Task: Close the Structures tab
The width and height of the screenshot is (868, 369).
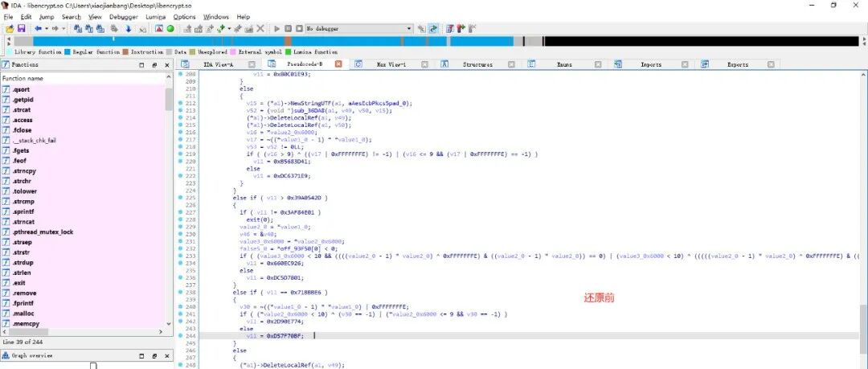Action: coord(511,64)
